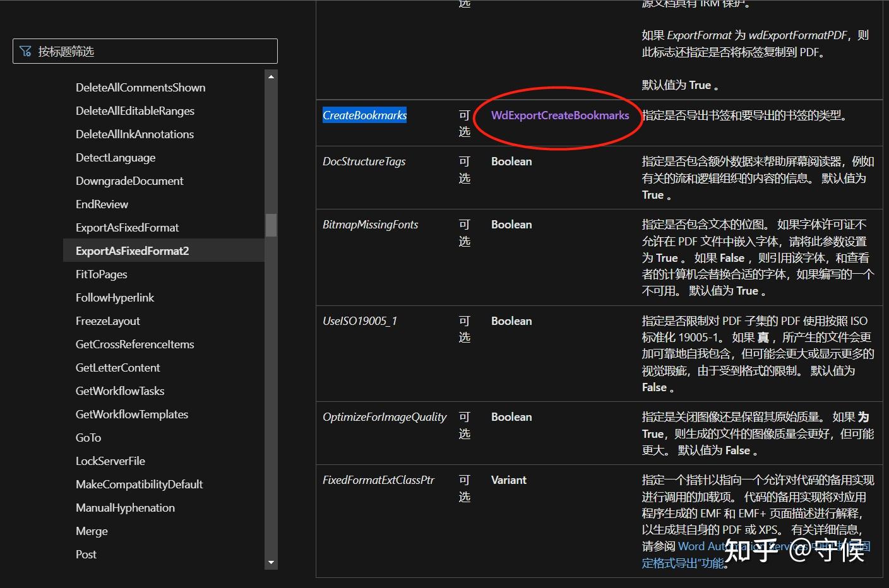Click the sidebar scroll down arrow
The image size is (889, 588).
[x=271, y=562]
